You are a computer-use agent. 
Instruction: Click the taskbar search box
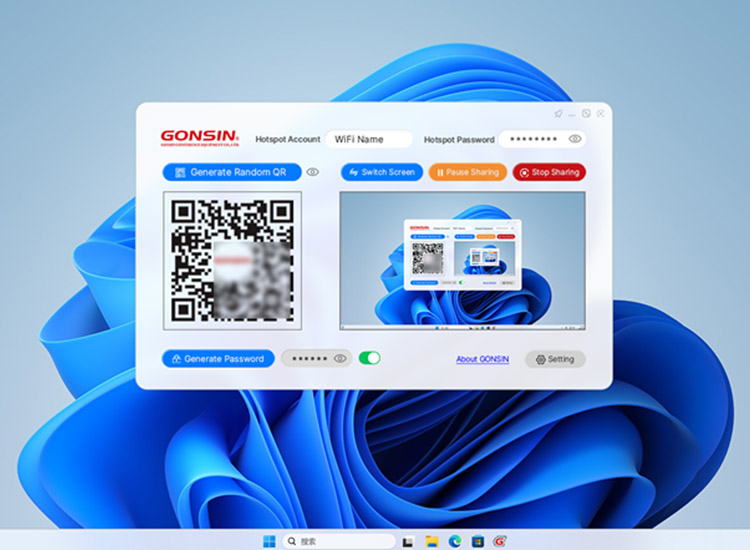[x=339, y=541]
